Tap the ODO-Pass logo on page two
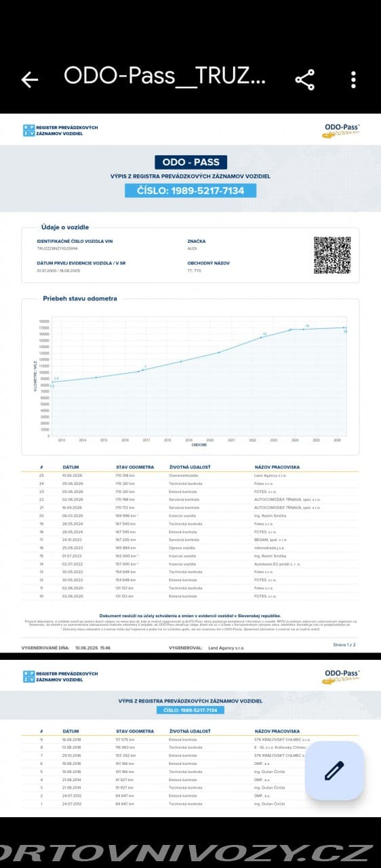The image size is (381, 868). click(341, 677)
